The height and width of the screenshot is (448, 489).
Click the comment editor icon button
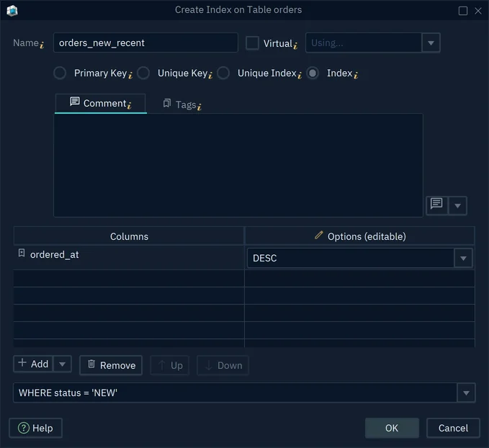[x=436, y=205]
